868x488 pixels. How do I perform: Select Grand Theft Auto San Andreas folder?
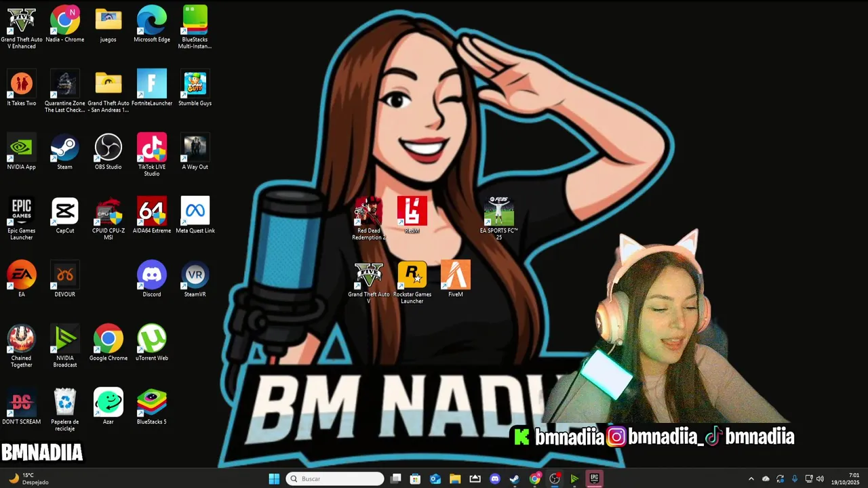coord(108,91)
